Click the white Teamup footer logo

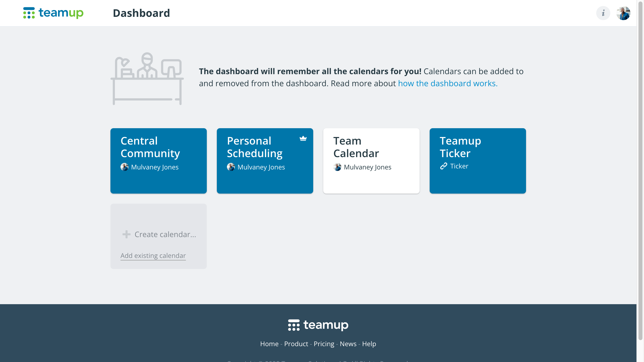318,325
